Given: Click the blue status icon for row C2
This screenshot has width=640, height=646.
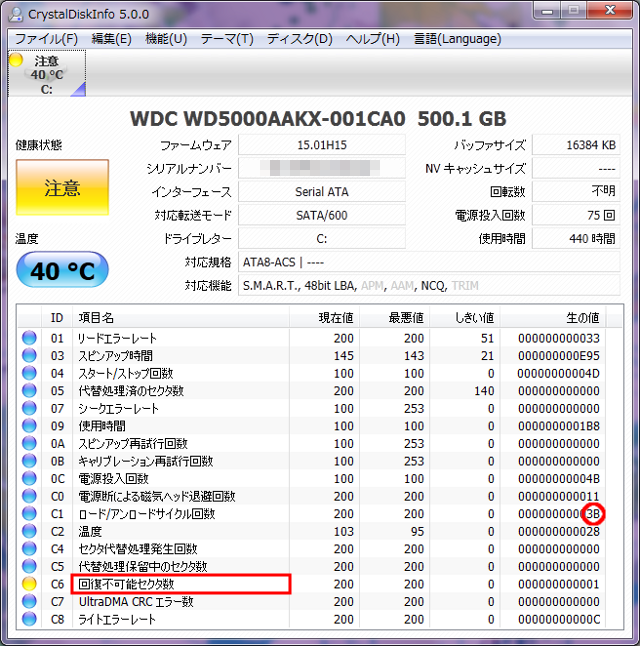Looking at the screenshot, I should [x=29, y=531].
